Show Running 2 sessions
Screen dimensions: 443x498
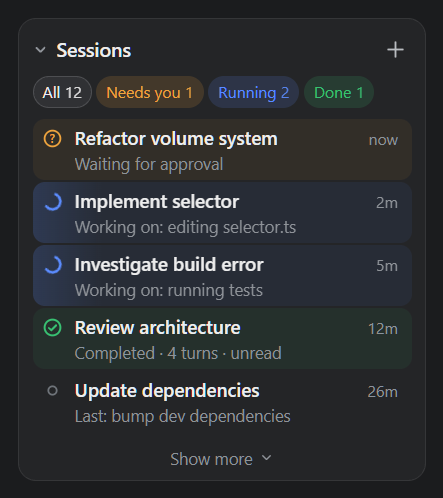[x=253, y=92]
